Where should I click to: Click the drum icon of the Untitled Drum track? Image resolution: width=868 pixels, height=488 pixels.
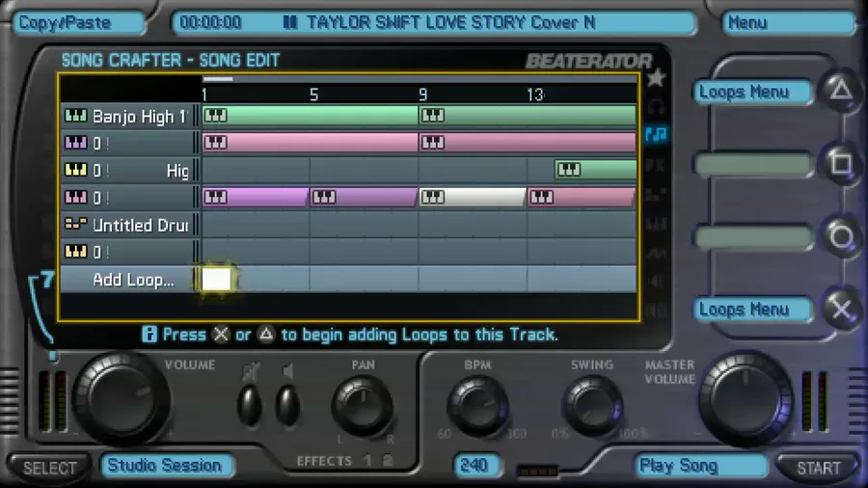pyautogui.click(x=76, y=224)
